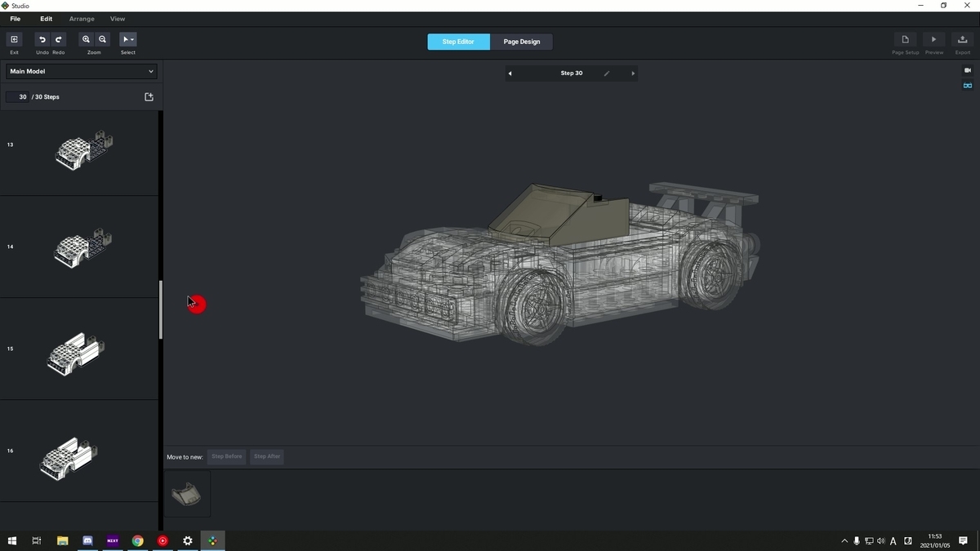Show hidden system tray icons

pos(844,541)
